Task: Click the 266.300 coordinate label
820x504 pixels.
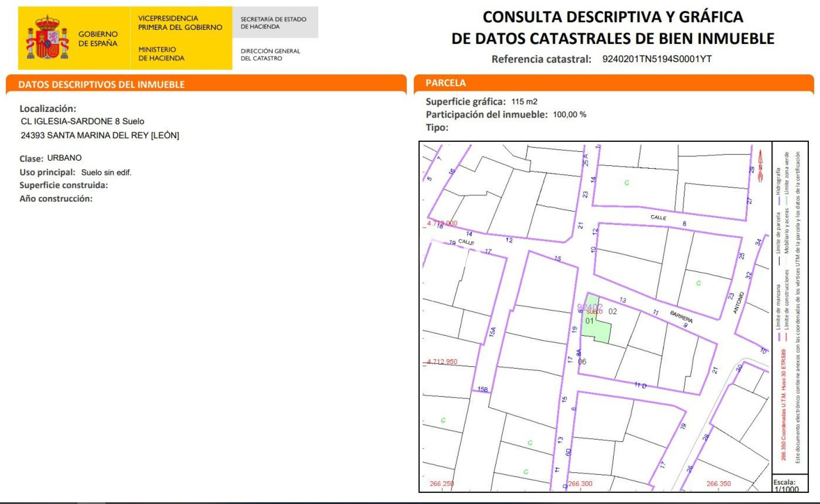Action: click(580, 483)
